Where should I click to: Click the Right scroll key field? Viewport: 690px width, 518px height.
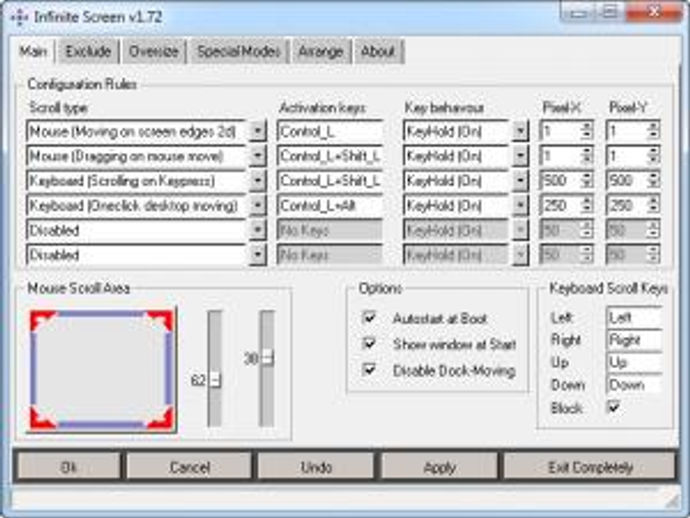click(x=634, y=340)
